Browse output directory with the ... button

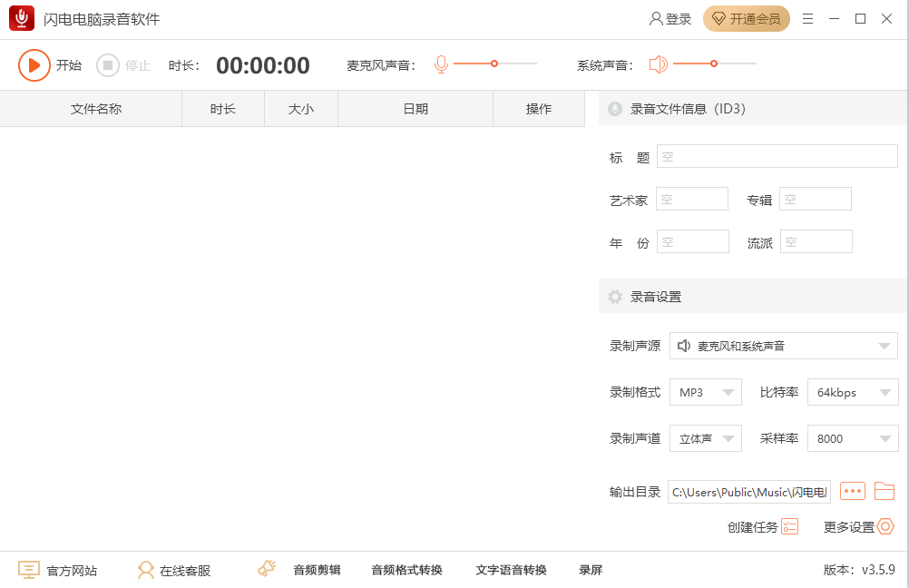point(852,491)
